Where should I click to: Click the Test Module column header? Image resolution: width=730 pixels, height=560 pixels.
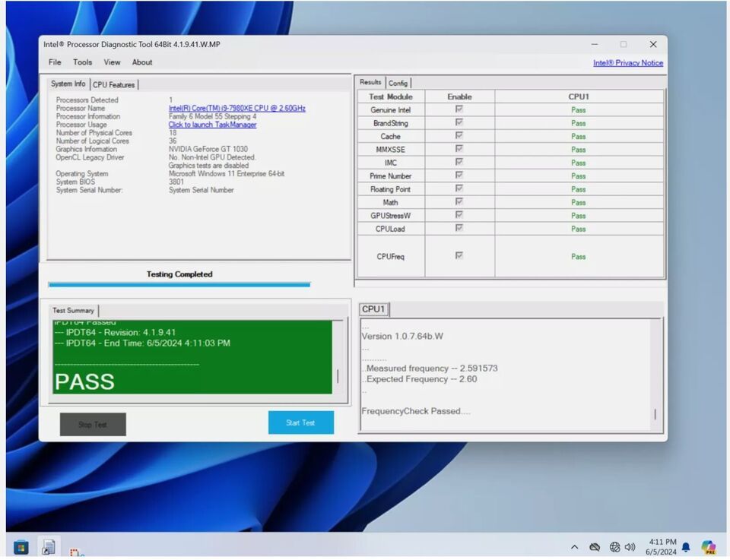pos(391,96)
